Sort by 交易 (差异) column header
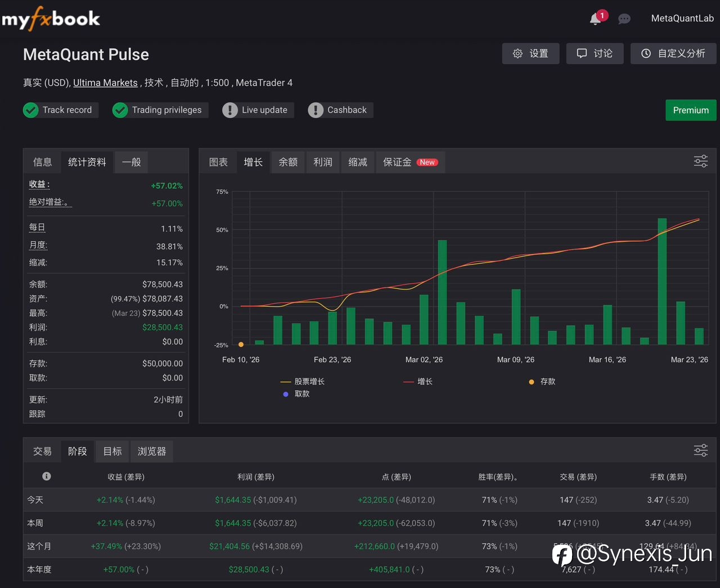The height and width of the screenshot is (588, 720). [578, 477]
